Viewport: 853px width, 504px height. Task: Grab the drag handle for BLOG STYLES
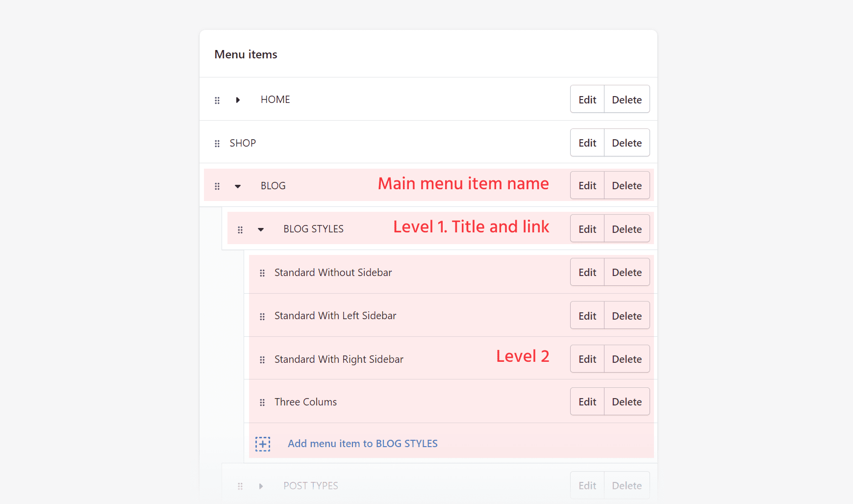[x=240, y=229]
